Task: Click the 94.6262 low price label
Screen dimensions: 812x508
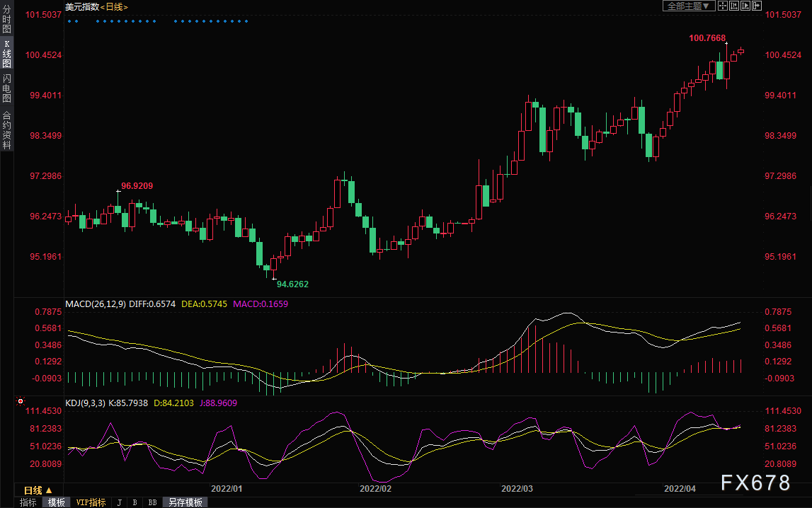Action: click(292, 284)
